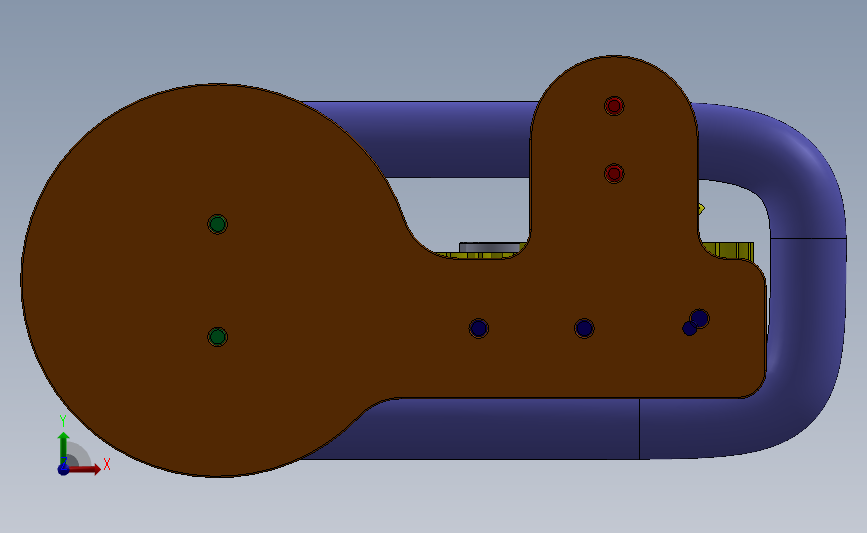The width and height of the screenshot is (867, 533).
Task: Click the blue Z axis ball of the triad
Action: point(64,469)
